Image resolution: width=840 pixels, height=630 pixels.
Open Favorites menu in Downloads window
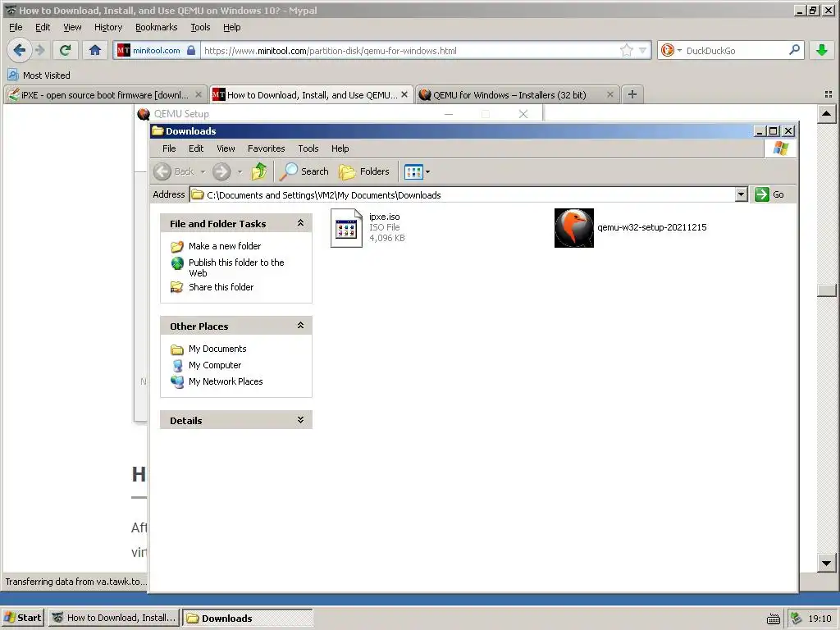[267, 148]
